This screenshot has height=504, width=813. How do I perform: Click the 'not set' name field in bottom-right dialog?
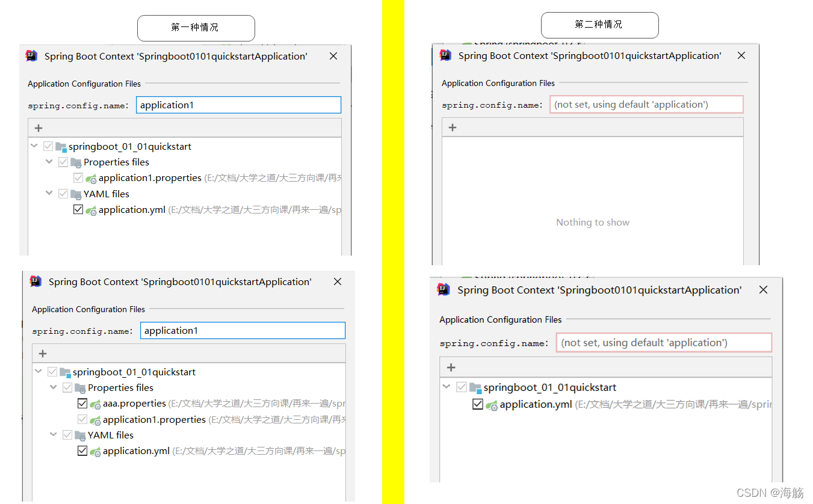click(x=664, y=342)
